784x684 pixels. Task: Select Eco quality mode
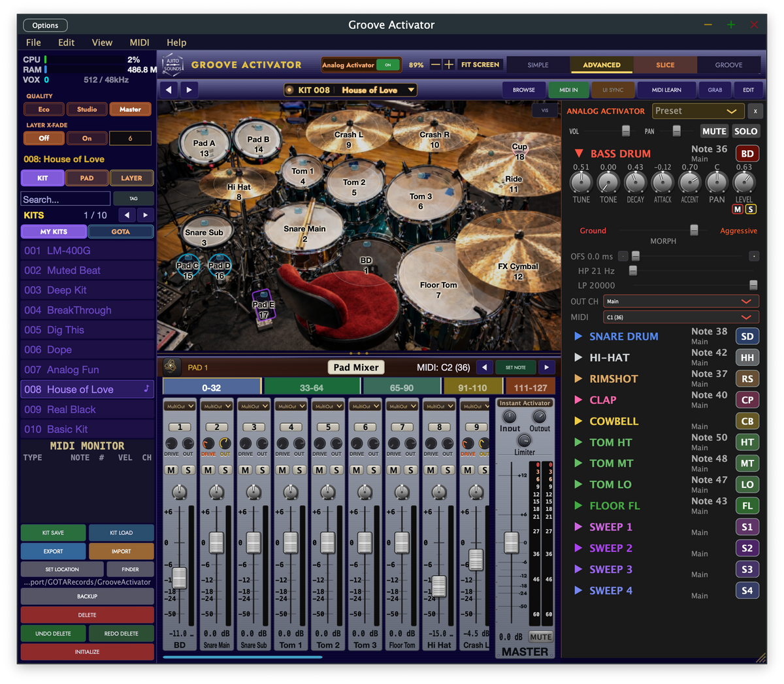point(44,109)
